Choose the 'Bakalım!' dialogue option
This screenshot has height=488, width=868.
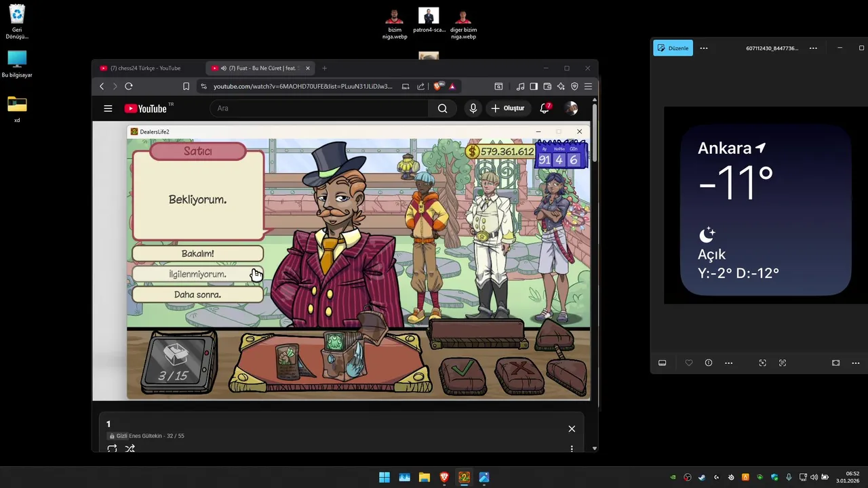pos(197,253)
